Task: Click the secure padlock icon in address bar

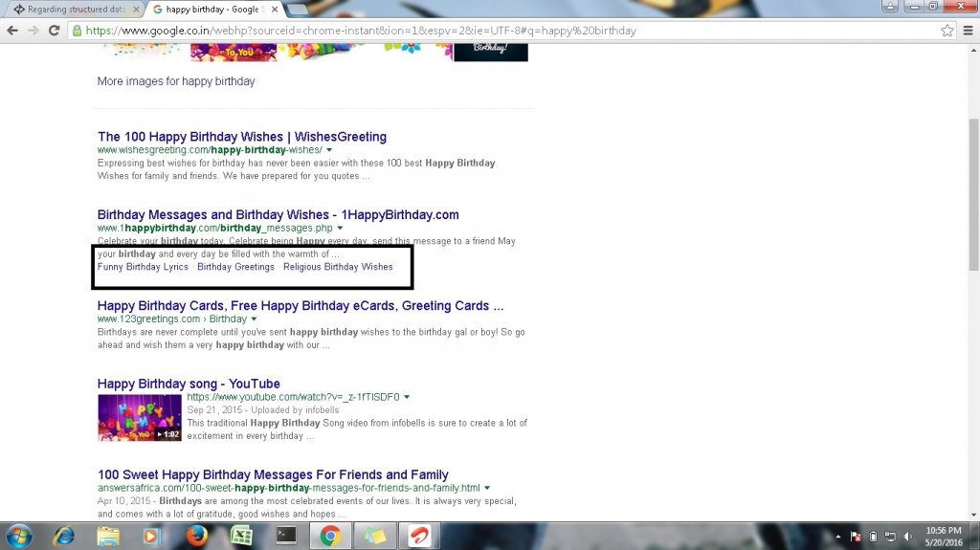Action: coord(77,31)
